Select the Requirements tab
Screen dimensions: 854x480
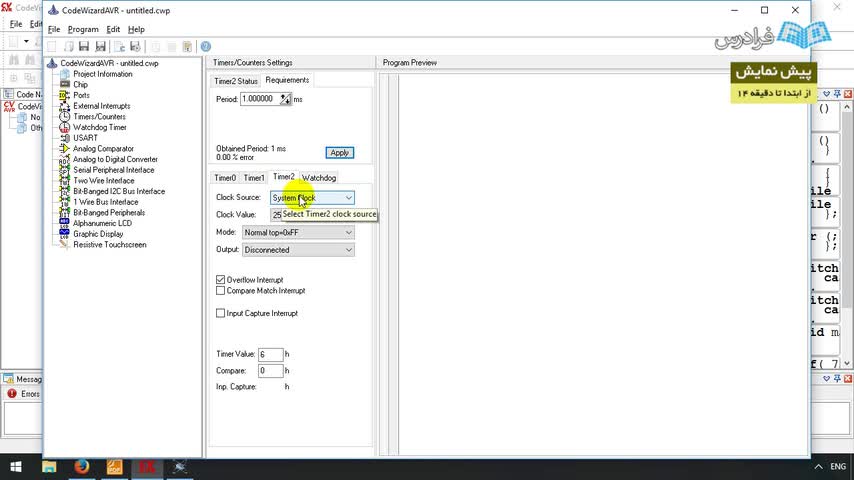(x=287, y=80)
